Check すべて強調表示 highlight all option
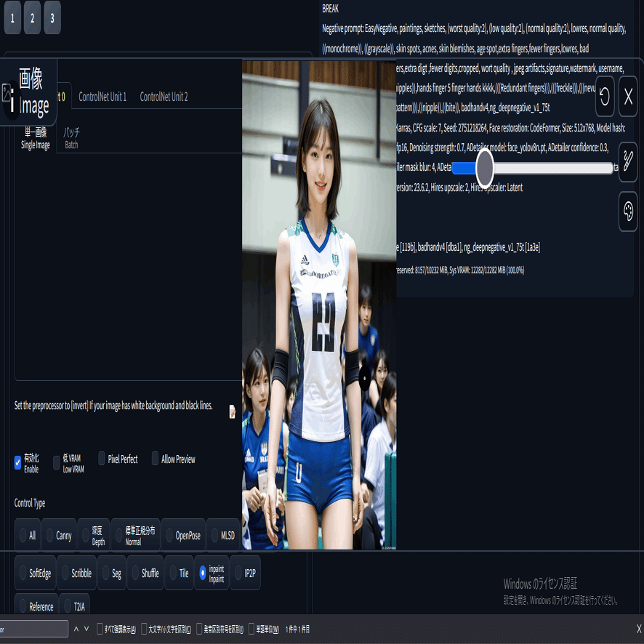This screenshot has height=644, width=644. pos(100,629)
